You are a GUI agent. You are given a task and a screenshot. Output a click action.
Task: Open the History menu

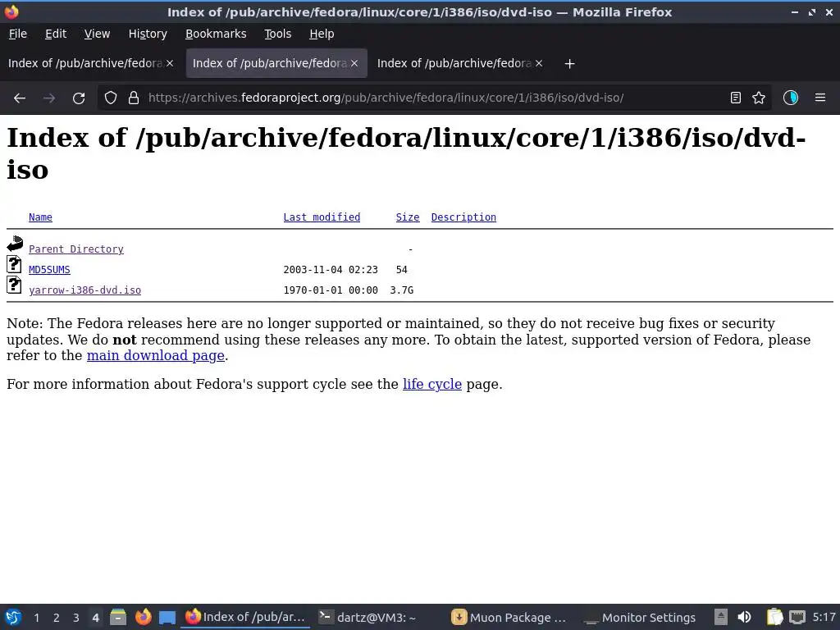click(x=148, y=34)
